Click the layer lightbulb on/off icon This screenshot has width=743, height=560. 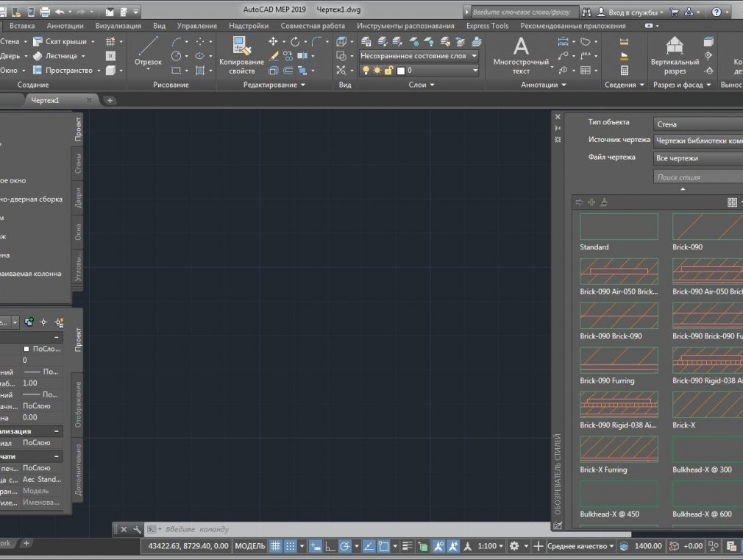pos(366,71)
